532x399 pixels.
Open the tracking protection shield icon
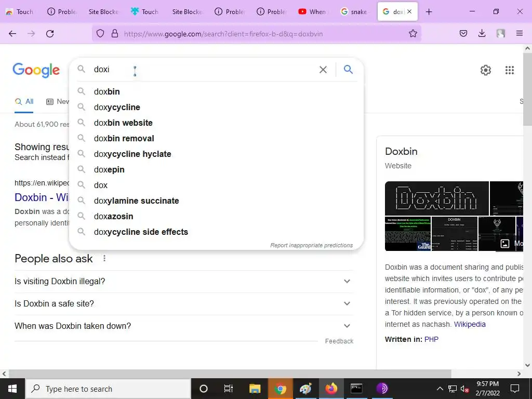tap(100, 34)
